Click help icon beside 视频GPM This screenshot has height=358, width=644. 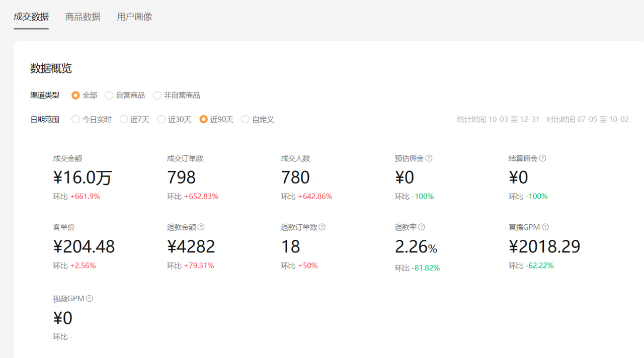click(90, 299)
